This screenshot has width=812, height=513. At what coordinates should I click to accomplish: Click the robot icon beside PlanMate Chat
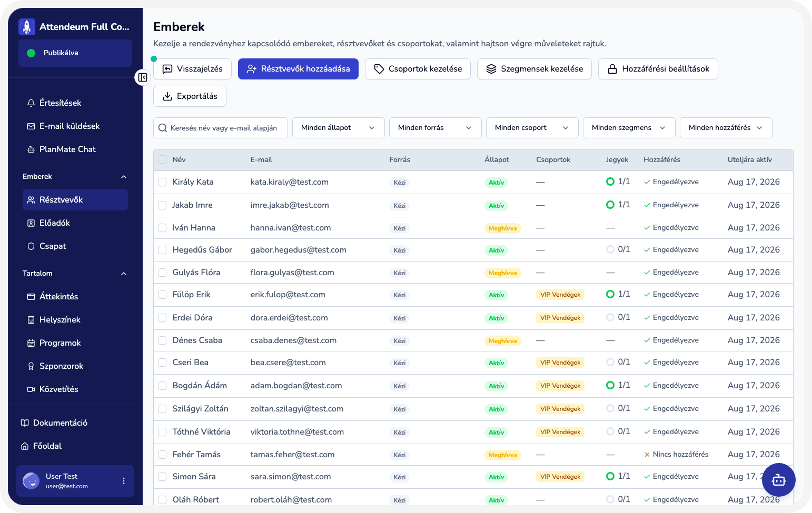(x=31, y=149)
